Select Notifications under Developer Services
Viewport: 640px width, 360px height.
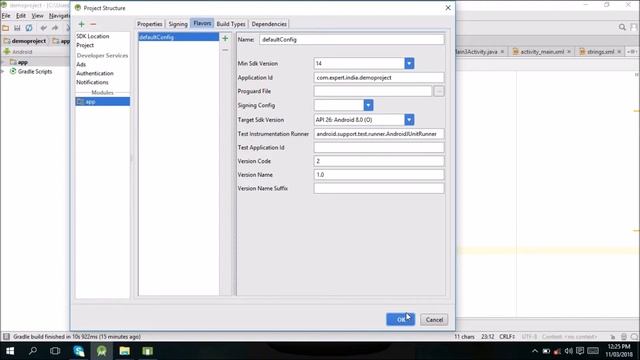tap(92, 82)
